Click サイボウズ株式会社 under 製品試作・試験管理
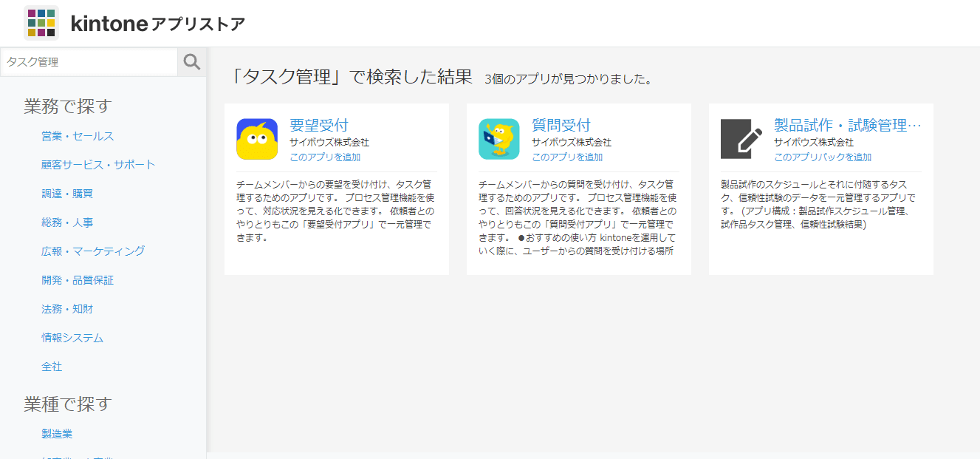The height and width of the screenshot is (459, 980). point(814,142)
